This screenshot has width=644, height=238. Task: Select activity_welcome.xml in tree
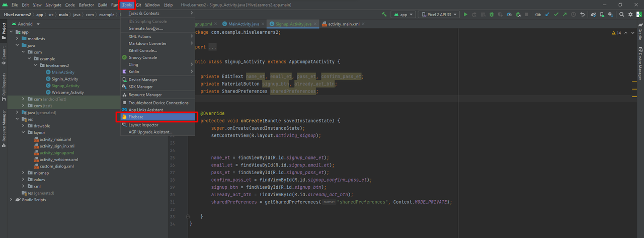pyautogui.click(x=59, y=160)
